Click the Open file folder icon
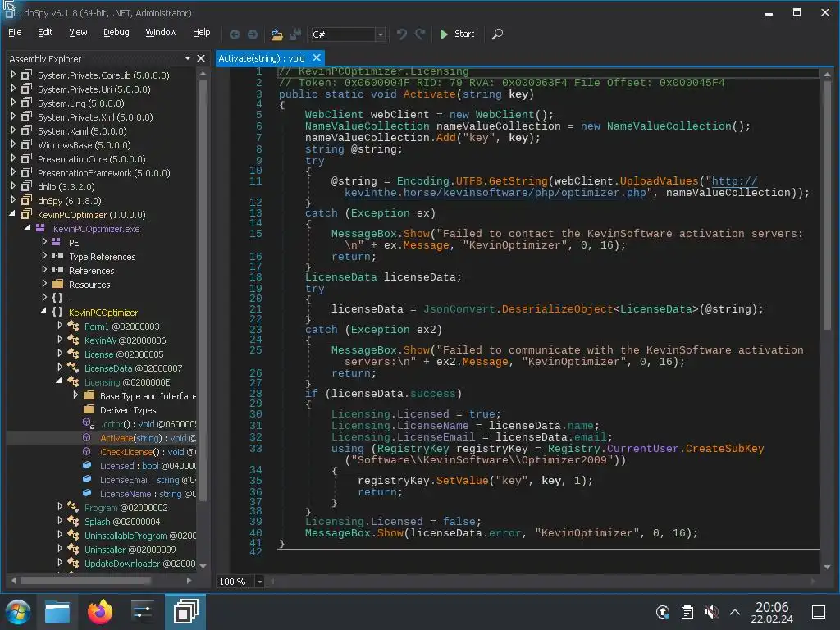 click(x=276, y=34)
